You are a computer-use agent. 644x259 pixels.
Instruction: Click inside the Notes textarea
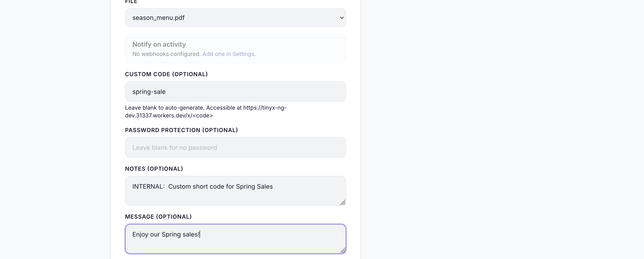coord(235,191)
